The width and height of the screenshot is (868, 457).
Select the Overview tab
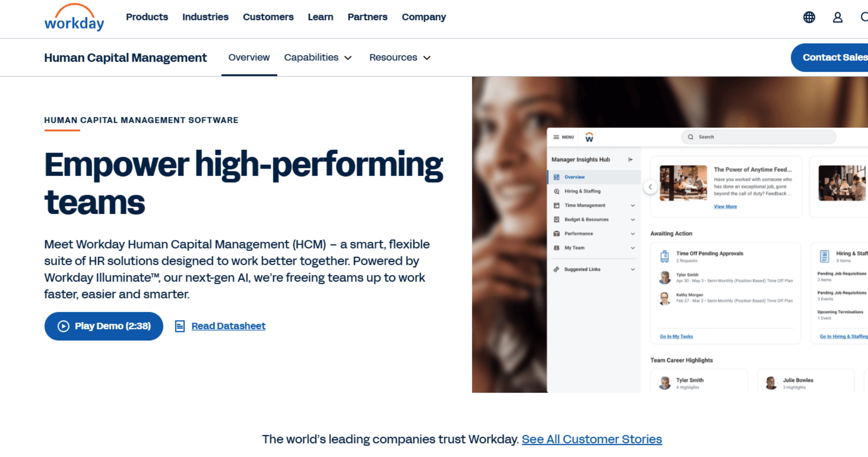pyautogui.click(x=249, y=58)
